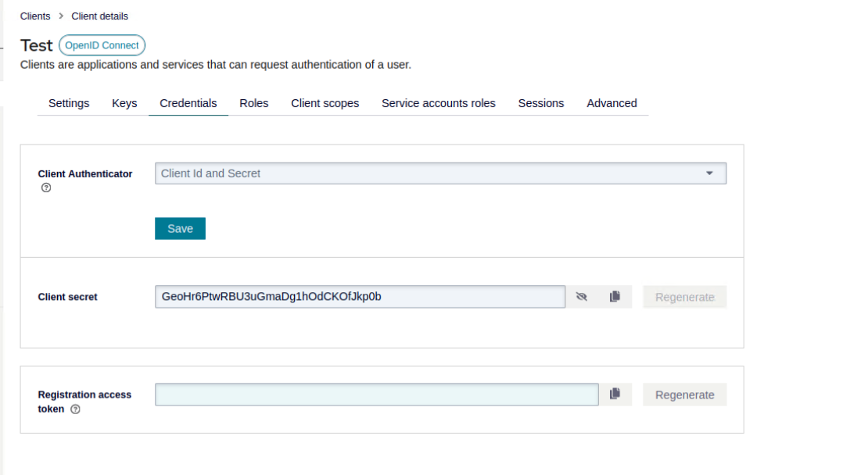Screen dimensions: 868x475
Task: Copy the client secret to clipboard
Action: 615,296
